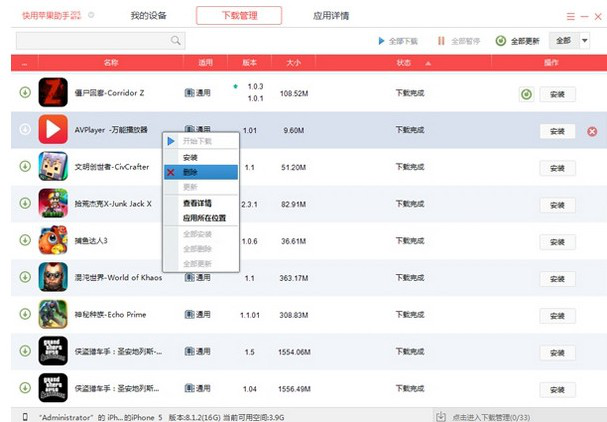Click the red delete icon on AVPlayer row
This screenshot has height=422, width=607.
592,132
